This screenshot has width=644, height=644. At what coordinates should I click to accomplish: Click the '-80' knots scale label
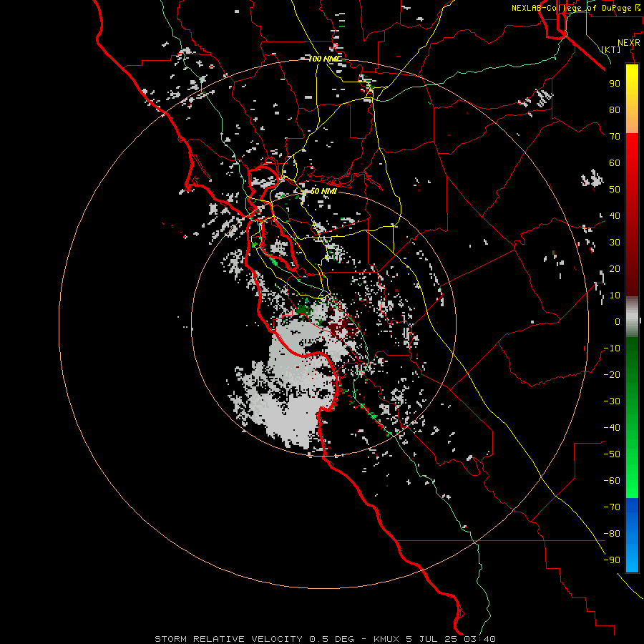click(x=612, y=534)
